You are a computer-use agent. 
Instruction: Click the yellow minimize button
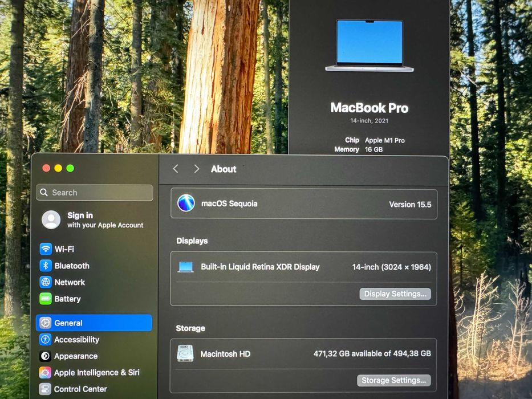[x=58, y=168]
